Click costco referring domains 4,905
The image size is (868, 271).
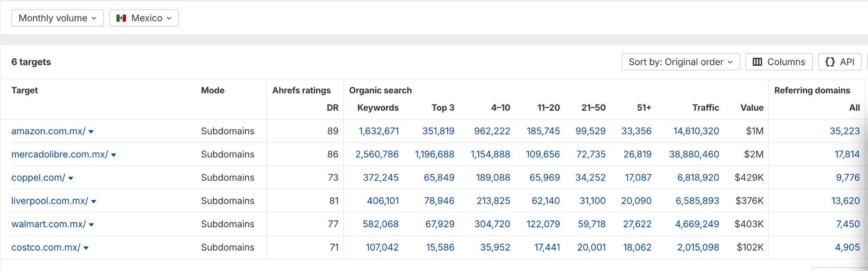coord(848,248)
